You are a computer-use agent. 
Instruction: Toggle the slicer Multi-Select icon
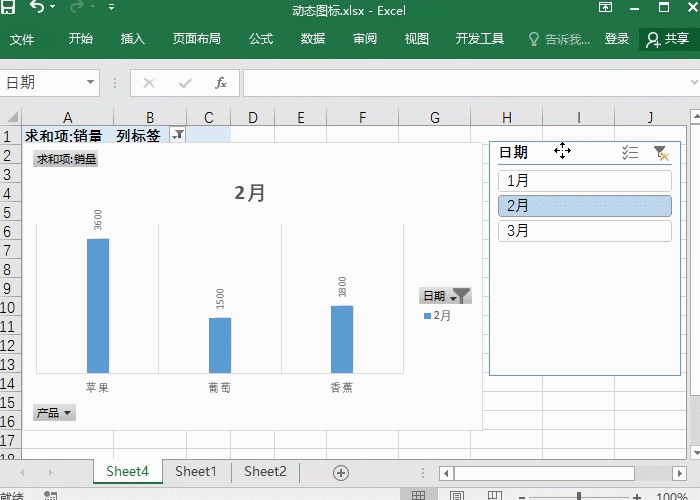click(x=630, y=153)
